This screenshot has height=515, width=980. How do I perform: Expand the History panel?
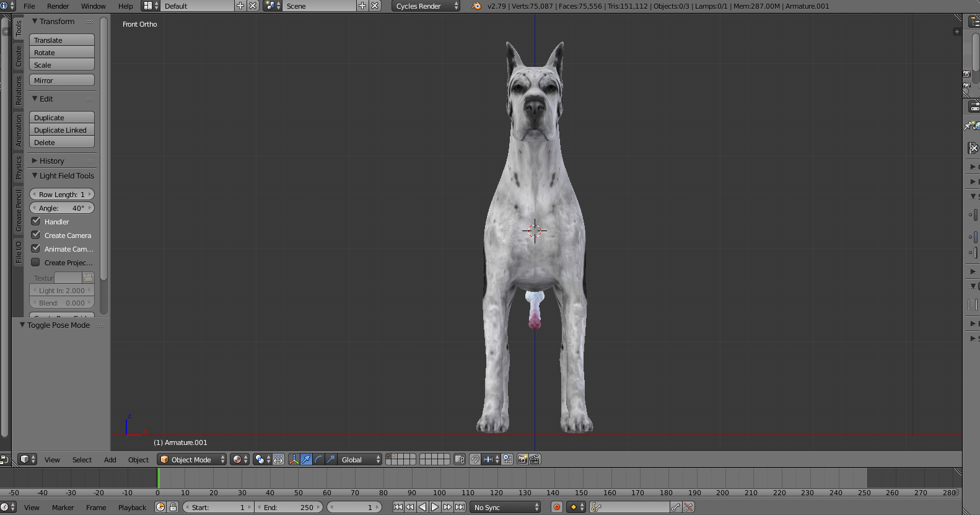[51, 161]
